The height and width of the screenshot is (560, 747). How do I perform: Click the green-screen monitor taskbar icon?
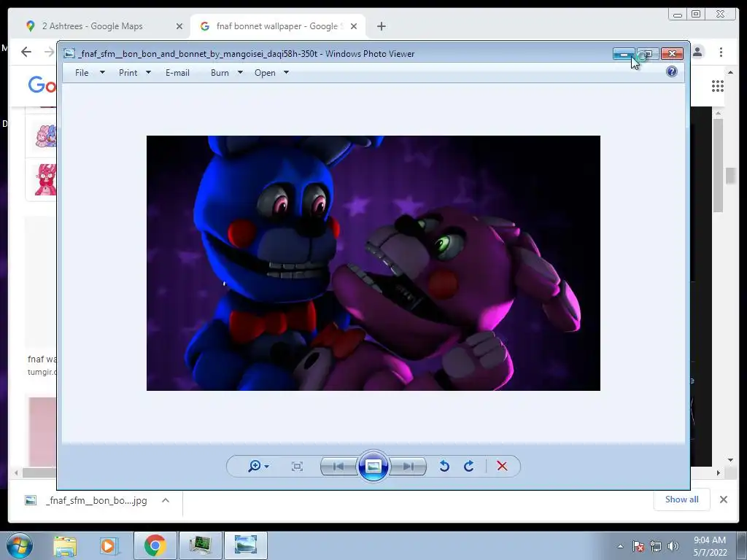click(x=200, y=545)
